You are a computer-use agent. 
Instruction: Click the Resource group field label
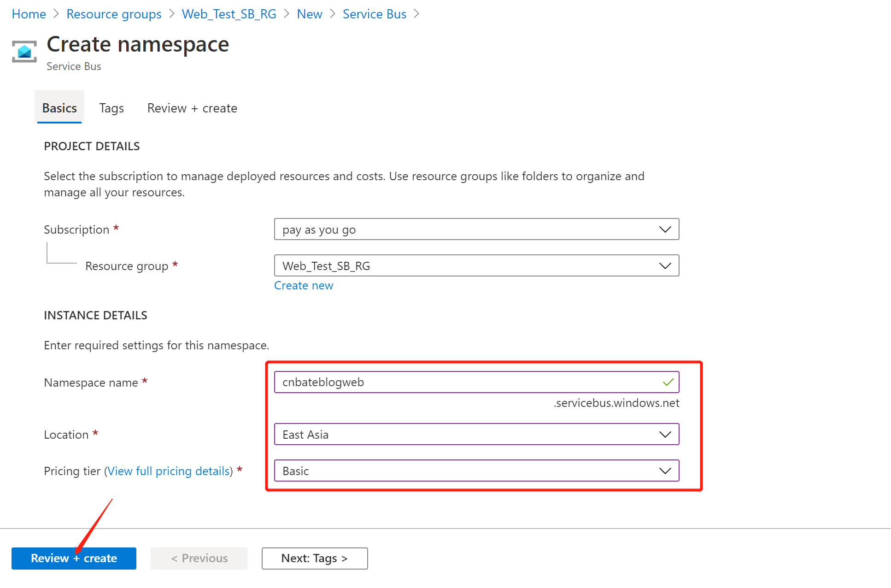(x=127, y=266)
